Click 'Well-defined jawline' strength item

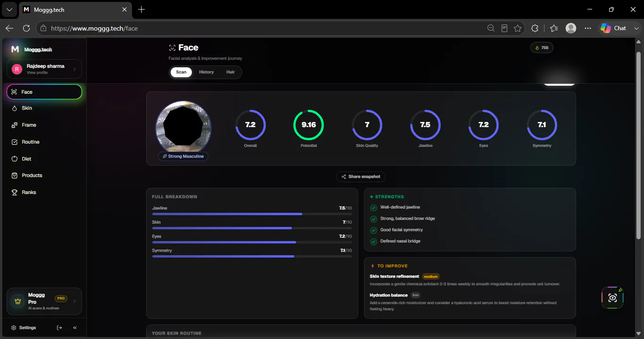pyautogui.click(x=400, y=207)
